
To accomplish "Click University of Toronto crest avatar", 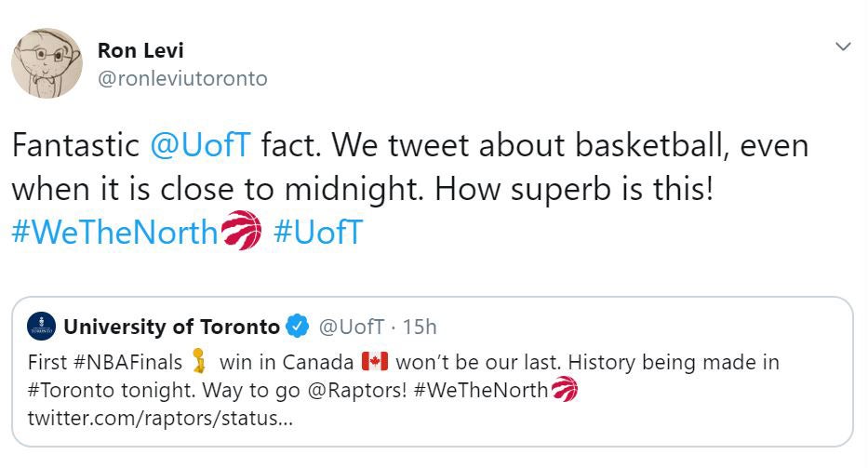I will pyautogui.click(x=42, y=327).
